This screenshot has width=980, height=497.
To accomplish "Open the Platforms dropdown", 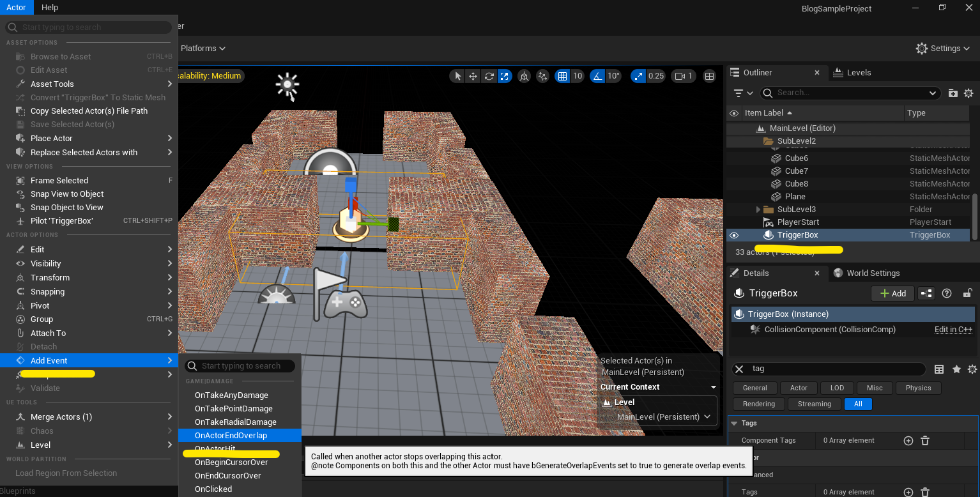I will (203, 49).
